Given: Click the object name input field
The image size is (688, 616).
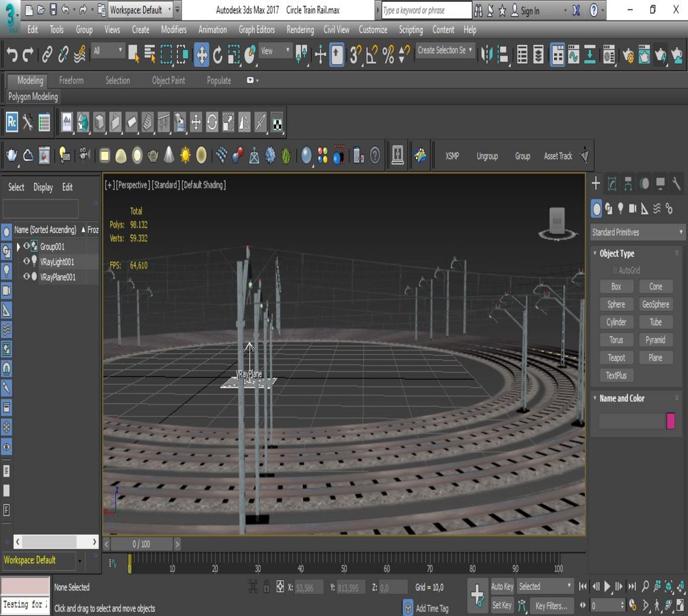Looking at the screenshot, I should (x=632, y=421).
